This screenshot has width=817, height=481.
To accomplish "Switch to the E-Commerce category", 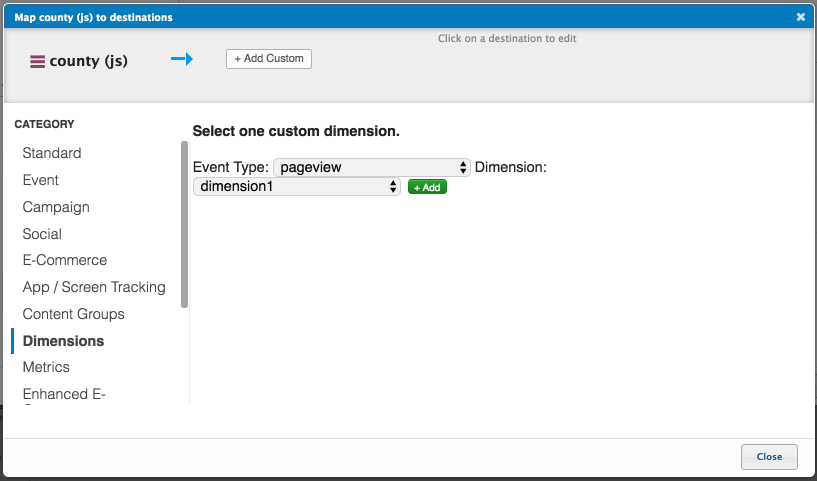I will pos(65,260).
